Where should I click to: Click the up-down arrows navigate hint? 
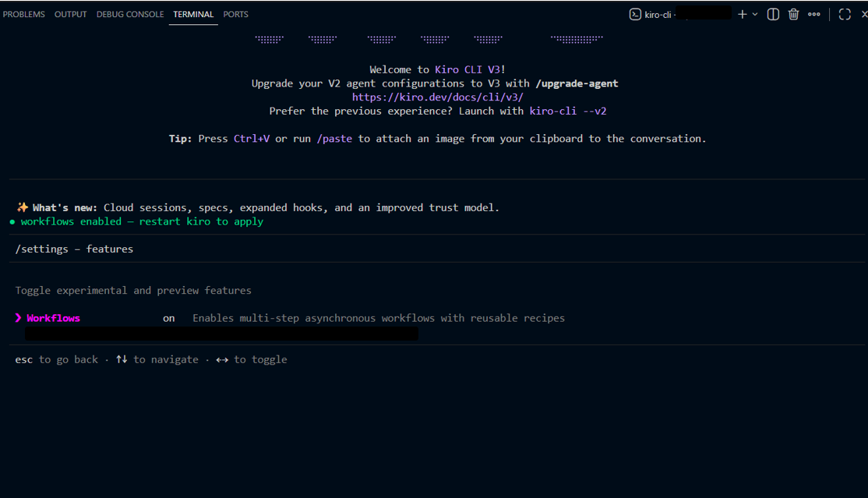[157, 360]
